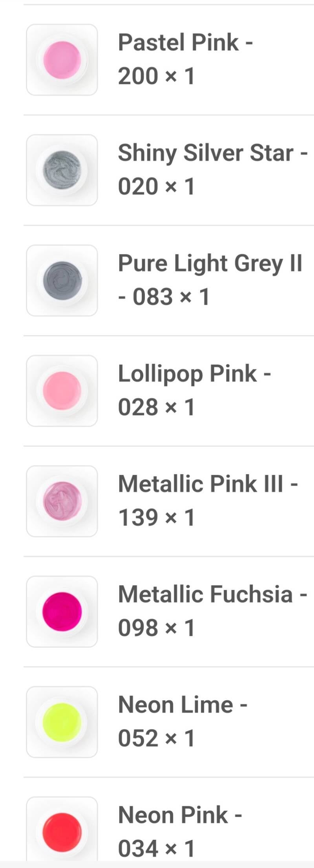
Task: Select the "098 × 1" quantity line
Action: 156,628
